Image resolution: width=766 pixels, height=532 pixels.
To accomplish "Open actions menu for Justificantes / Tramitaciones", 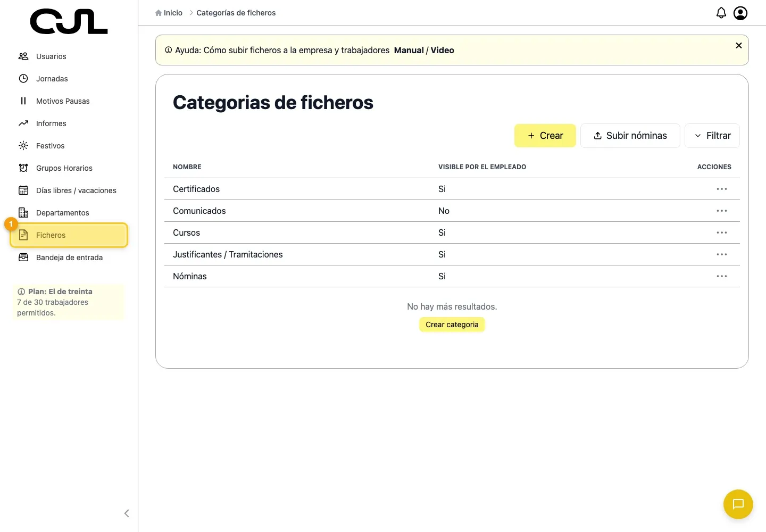I will 722,254.
